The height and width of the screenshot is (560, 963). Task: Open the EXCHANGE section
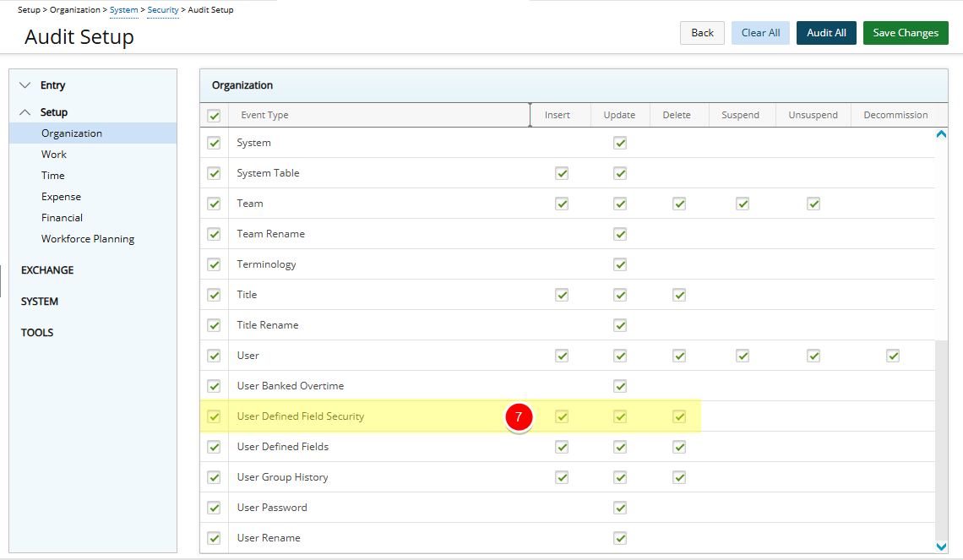coord(47,270)
